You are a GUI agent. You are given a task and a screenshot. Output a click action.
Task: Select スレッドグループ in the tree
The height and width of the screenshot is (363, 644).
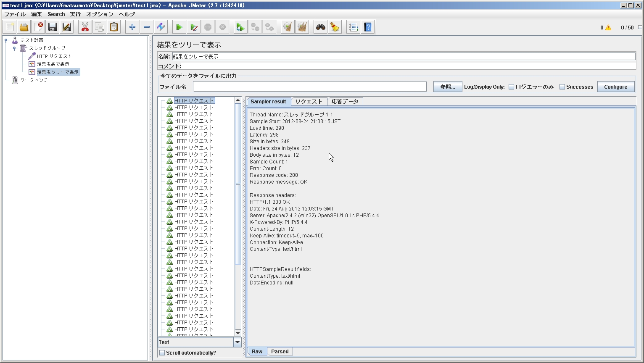click(47, 48)
